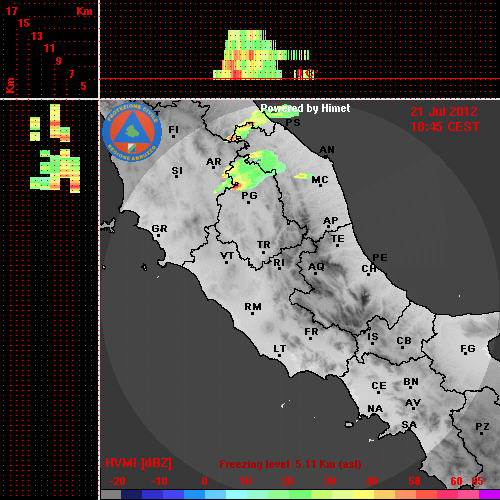Click the FR city label on map
The image size is (500, 500).
(x=311, y=332)
